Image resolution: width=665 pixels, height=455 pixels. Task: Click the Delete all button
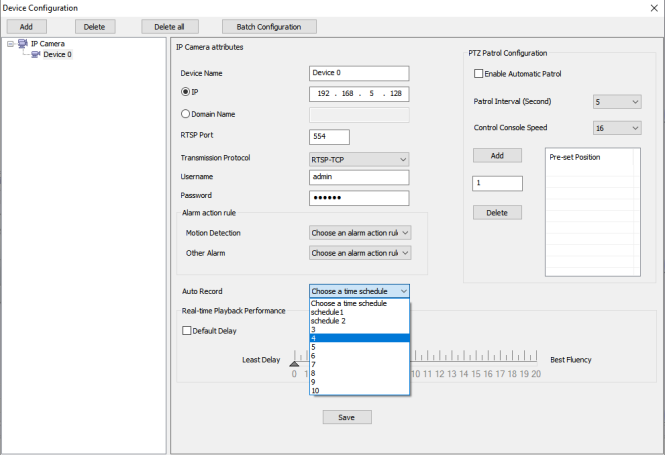pos(170,26)
